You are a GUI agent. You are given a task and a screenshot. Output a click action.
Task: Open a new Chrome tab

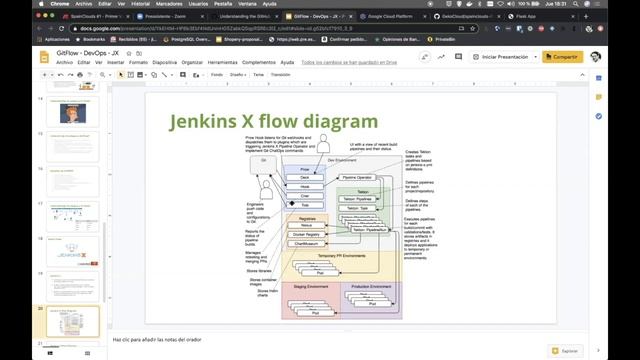click(x=586, y=16)
